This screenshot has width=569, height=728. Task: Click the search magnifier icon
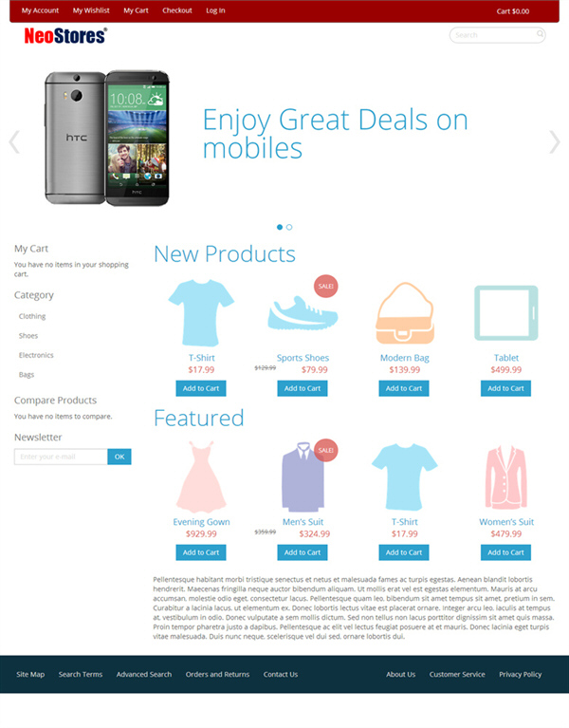tap(540, 34)
